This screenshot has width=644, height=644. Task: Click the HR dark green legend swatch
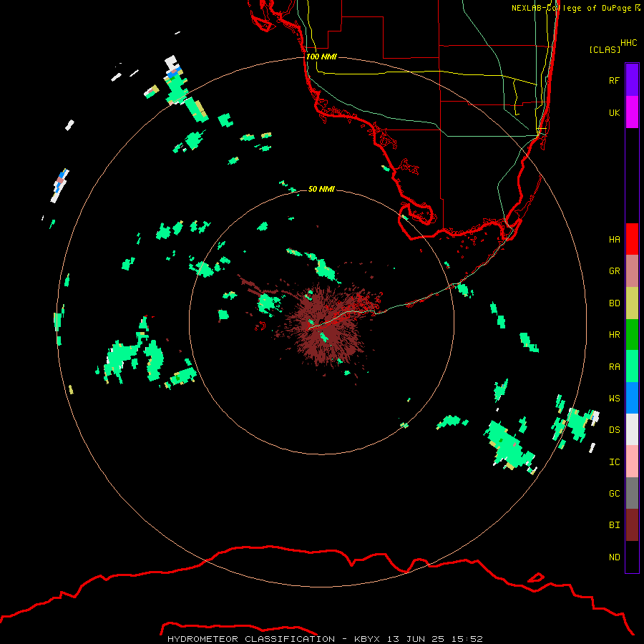pyautogui.click(x=632, y=335)
